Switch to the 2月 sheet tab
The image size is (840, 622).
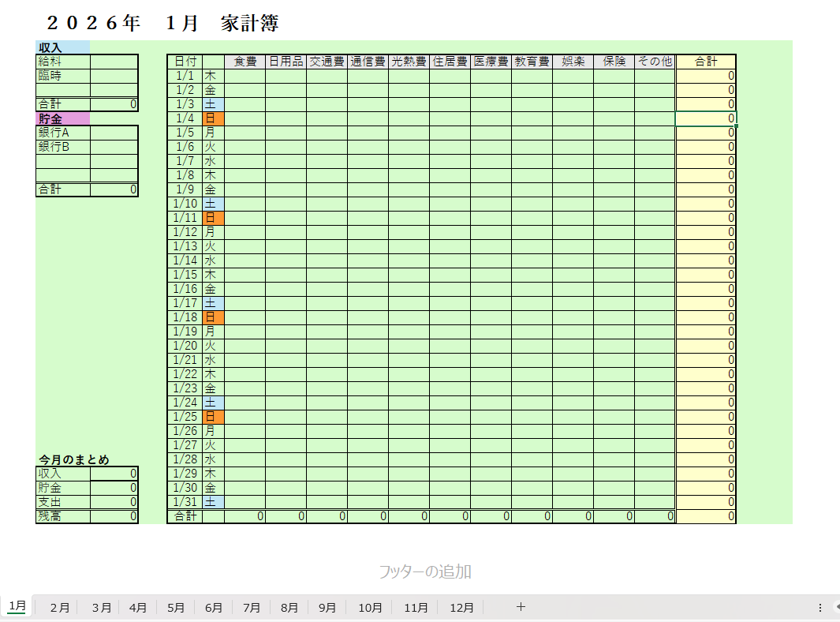(60, 608)
